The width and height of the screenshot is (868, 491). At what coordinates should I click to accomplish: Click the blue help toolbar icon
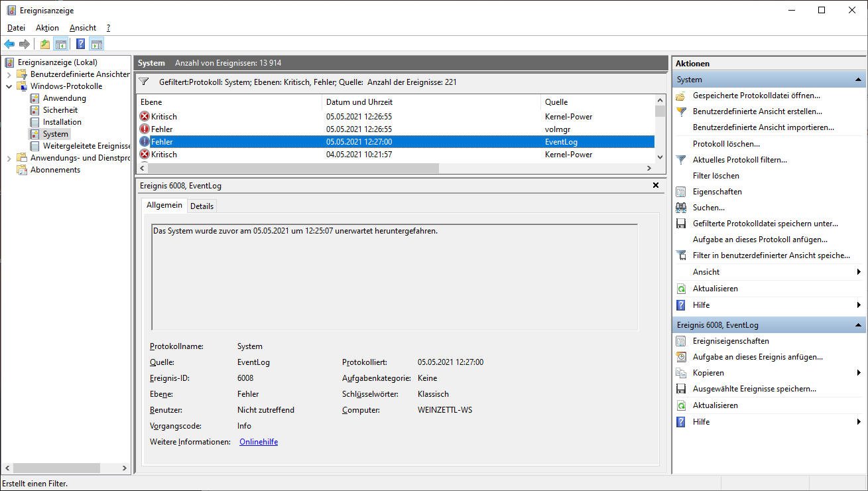[x=80, y=44]
